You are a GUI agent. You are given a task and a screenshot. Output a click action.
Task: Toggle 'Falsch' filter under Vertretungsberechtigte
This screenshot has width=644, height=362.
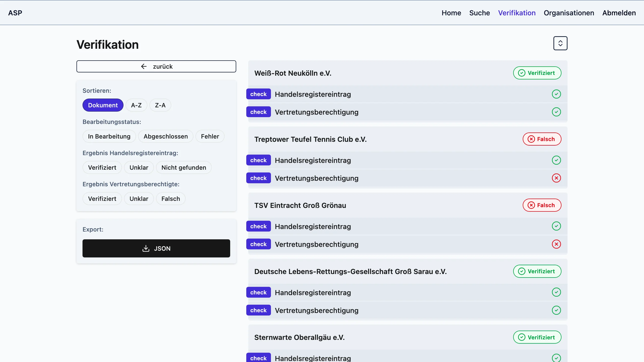tap(171, 199)
